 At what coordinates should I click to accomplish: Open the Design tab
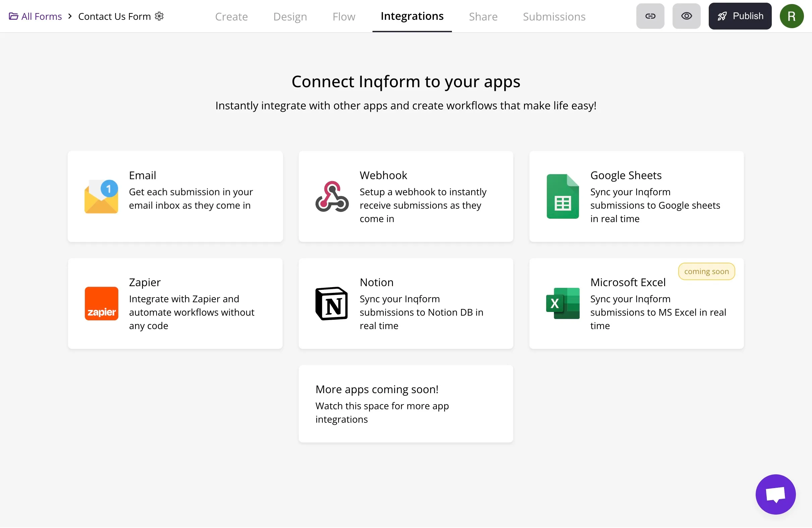(289, 16)
